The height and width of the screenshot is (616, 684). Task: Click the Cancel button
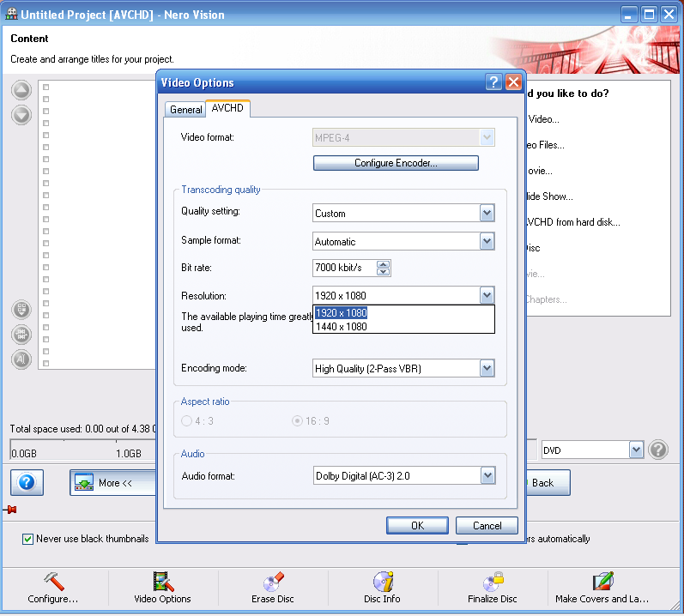[x=487, y=525]
